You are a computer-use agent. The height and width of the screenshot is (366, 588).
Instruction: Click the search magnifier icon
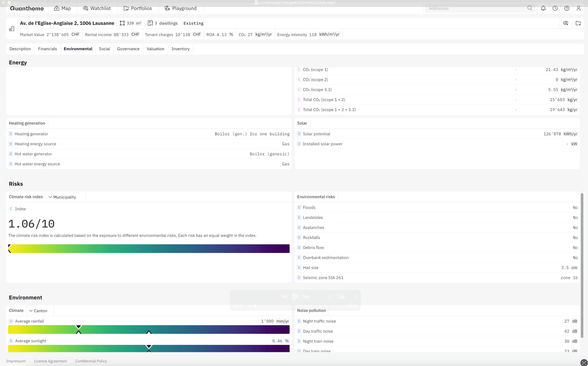530,8
